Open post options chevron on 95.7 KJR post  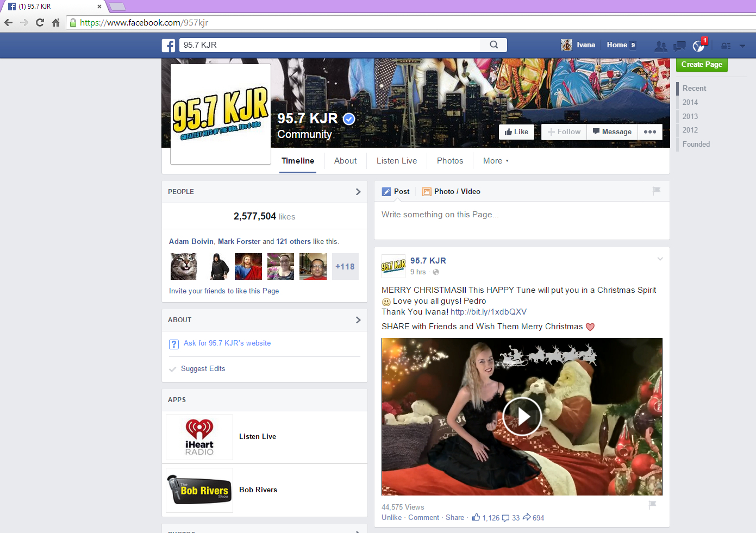(660, 259)
